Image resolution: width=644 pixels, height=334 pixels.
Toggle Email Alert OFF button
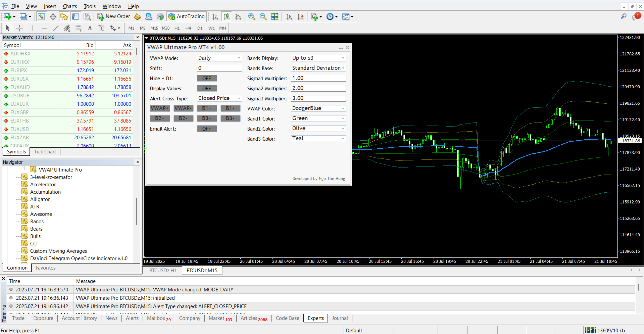[x=207, y=129]
